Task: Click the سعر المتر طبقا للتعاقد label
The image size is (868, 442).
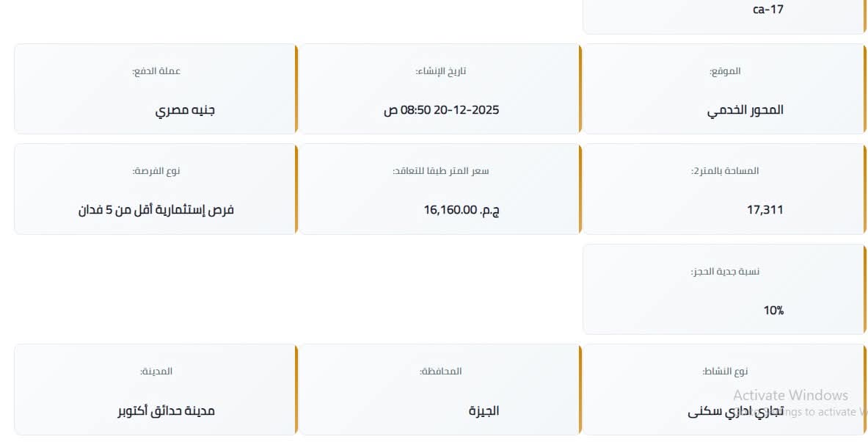Action: coord(441,171)
